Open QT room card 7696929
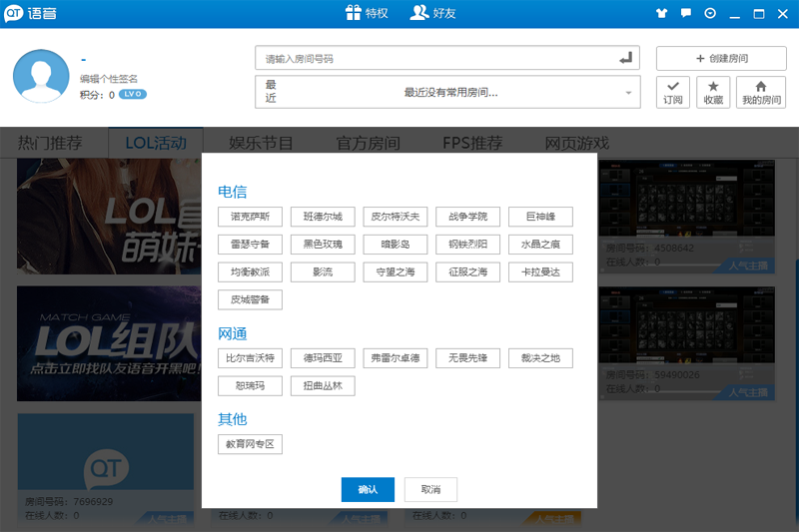The image size is (799, 532). tap(106, 468)
